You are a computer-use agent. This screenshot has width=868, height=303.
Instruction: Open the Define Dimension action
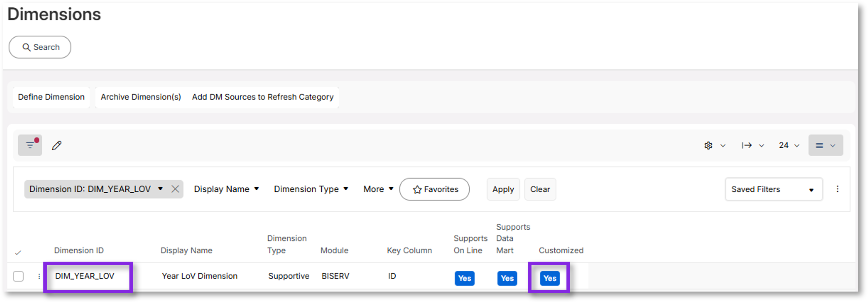coord(51,97)
